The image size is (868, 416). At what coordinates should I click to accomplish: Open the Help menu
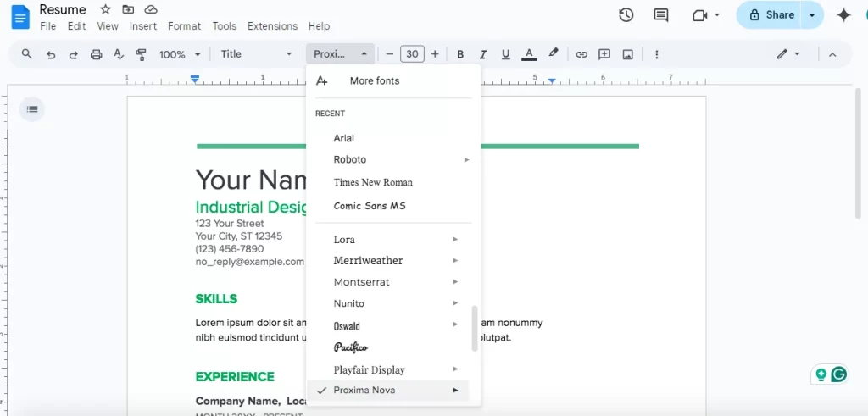coord(319,26)
